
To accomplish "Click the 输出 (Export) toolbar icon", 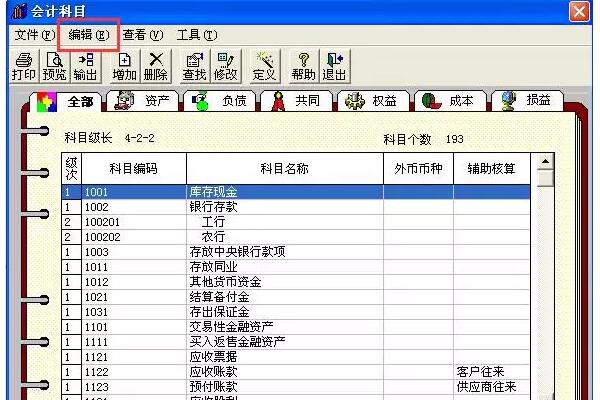I will [86, 66].
